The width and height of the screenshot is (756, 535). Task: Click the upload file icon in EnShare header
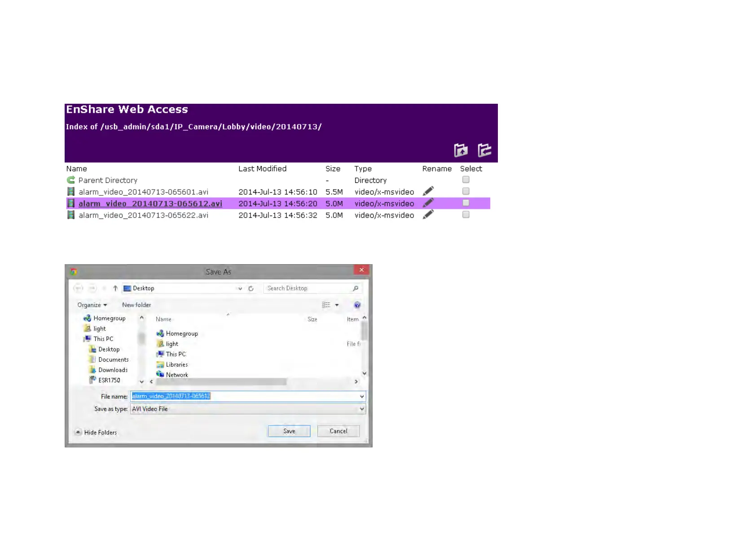pos(461,150)
